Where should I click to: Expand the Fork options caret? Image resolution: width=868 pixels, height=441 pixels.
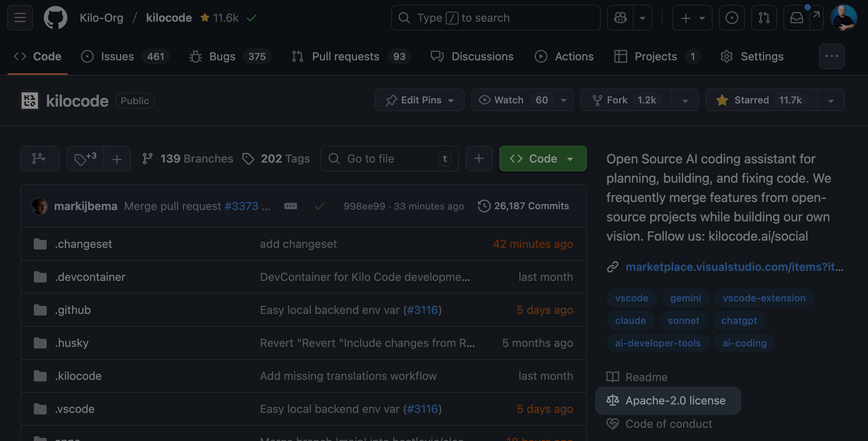685,100
